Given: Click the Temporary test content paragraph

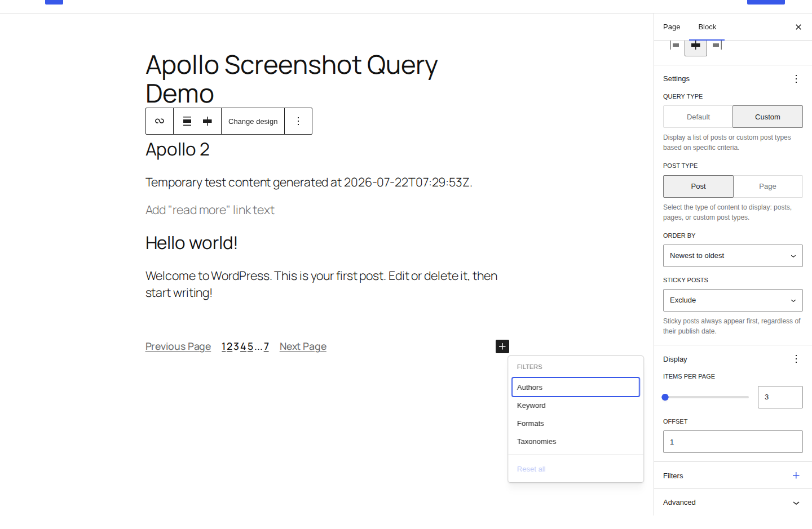Looking at the screenshot, I should pos(309,183).
